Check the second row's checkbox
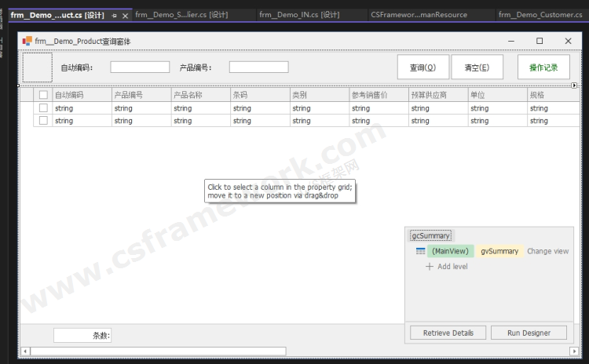Screen dimensions: 589x364 pyautogui.click(x=44, y=121)
